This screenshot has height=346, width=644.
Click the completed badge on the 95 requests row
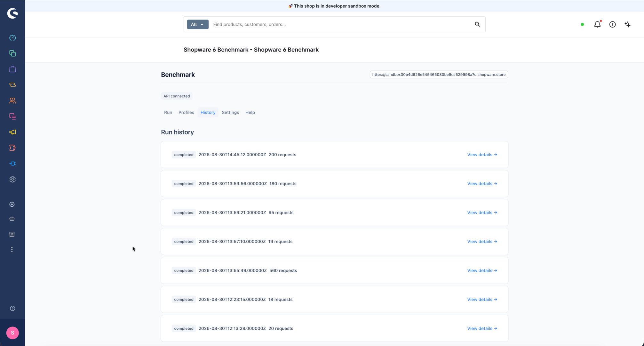pos(184,213)
